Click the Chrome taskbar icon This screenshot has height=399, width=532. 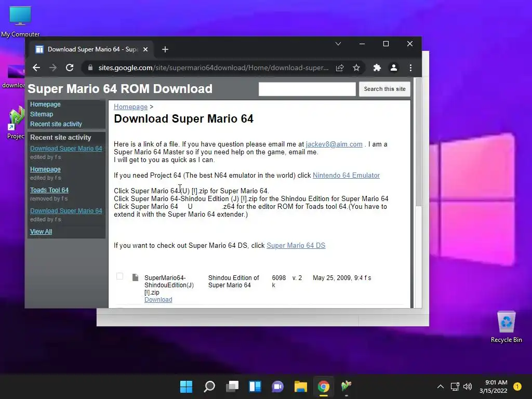click(x=323, y=387)
